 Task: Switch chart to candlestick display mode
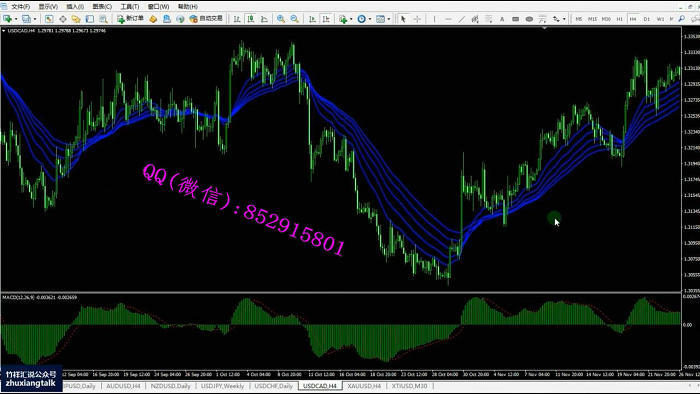tap(251, 19)
